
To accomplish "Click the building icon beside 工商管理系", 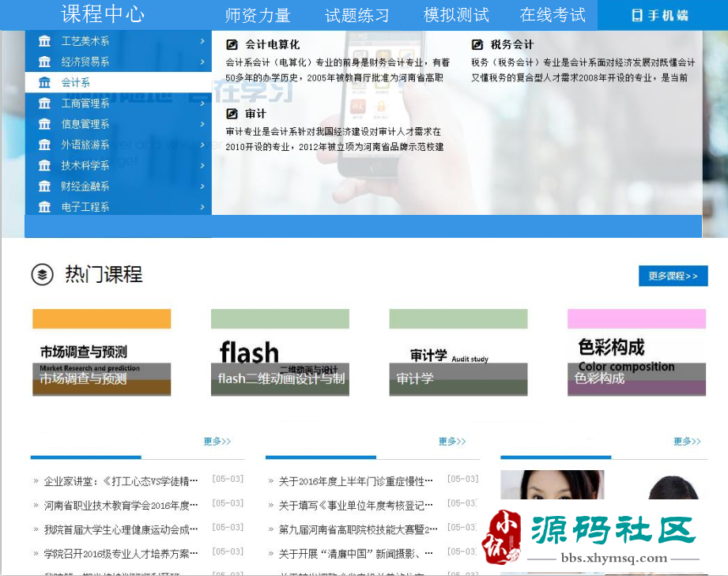I will 44,103.
